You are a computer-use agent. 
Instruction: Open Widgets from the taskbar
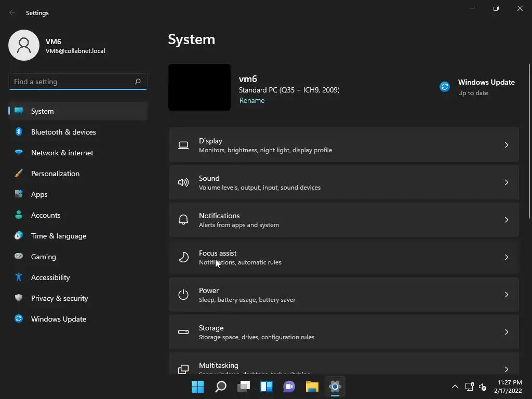(x=267, y=387)
